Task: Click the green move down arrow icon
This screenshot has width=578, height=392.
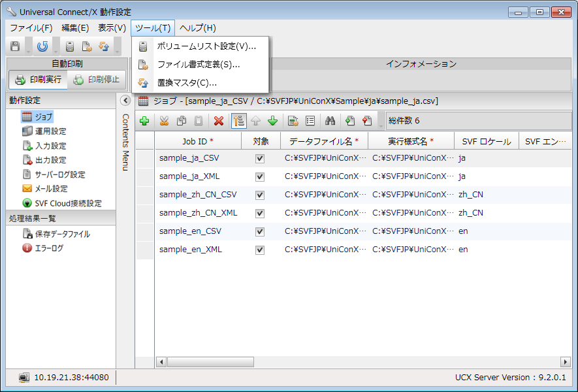Action: tap(273, 121)
